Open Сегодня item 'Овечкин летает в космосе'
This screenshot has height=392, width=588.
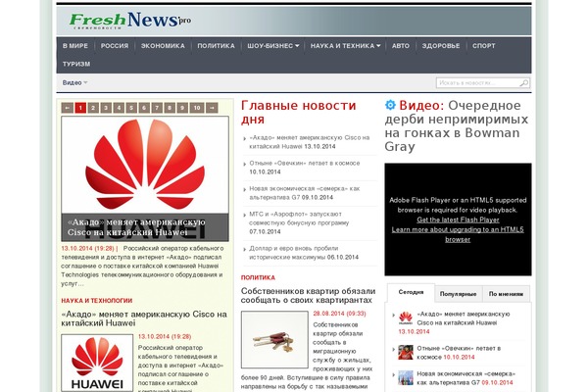tap(459, 353)
